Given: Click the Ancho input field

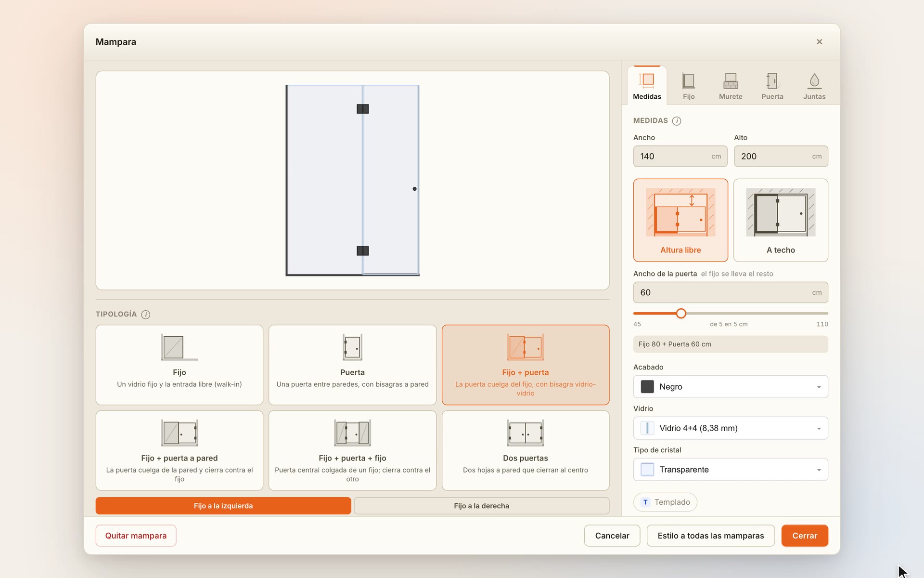Looking at the screenshot, I should click(680, 157).
